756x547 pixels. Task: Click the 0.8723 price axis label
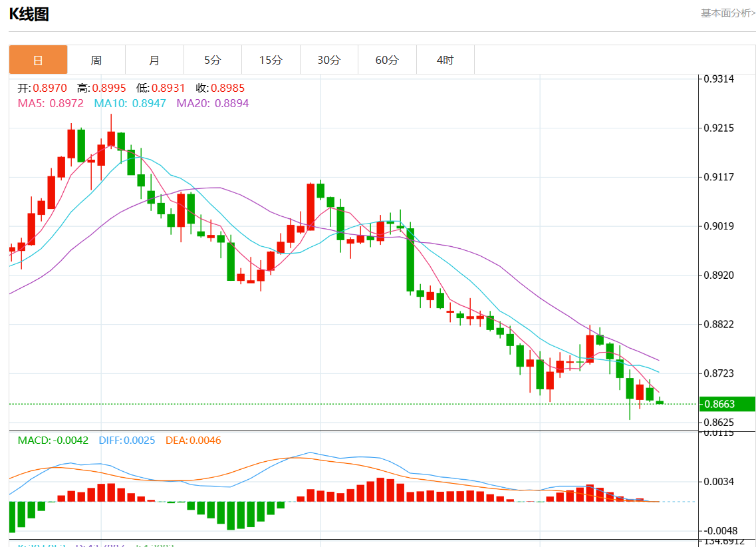pos(719,373)
